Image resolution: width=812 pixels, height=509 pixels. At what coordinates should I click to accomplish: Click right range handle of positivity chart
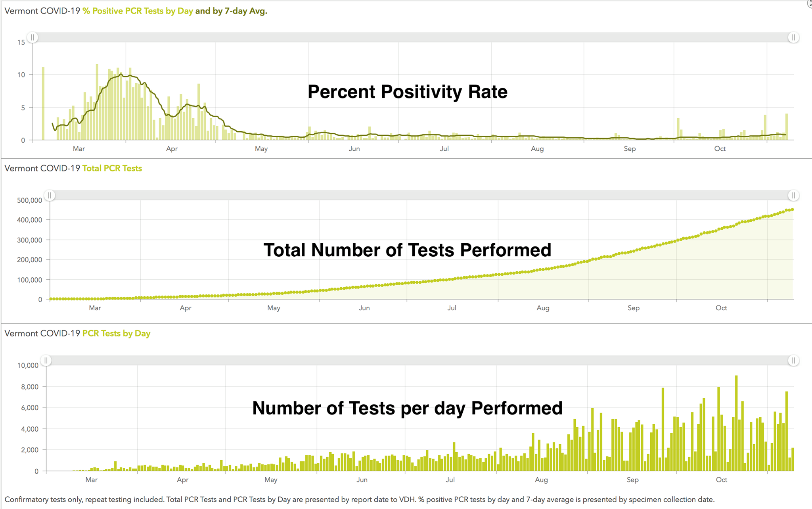coord(793,37)
